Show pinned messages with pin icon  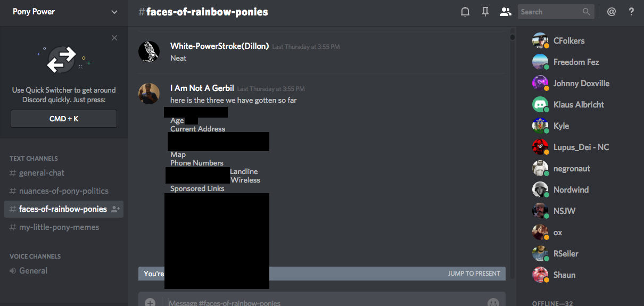tap(485, 12)
